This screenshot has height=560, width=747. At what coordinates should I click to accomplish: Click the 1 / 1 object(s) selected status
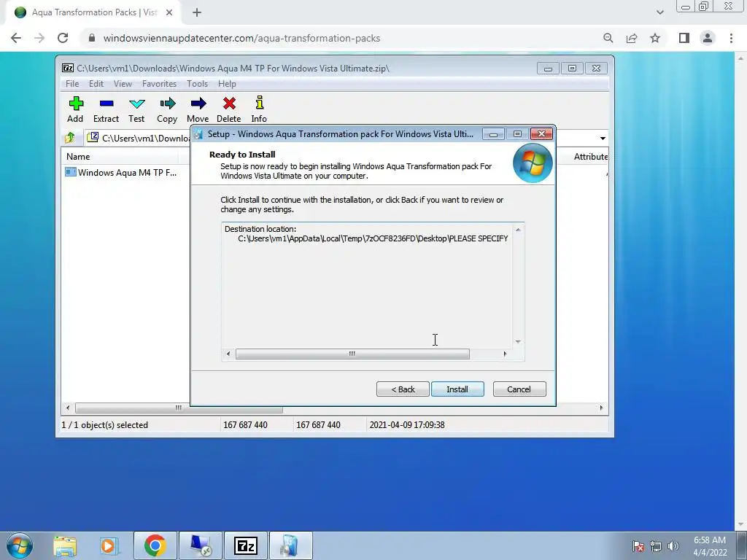click(105, 425)
